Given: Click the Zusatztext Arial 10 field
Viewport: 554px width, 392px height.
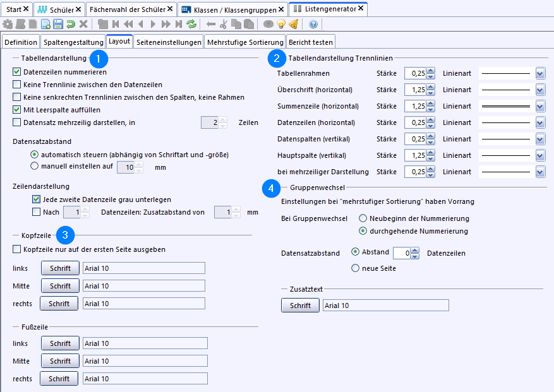Looking at the screenshot, I should point(386,306).
